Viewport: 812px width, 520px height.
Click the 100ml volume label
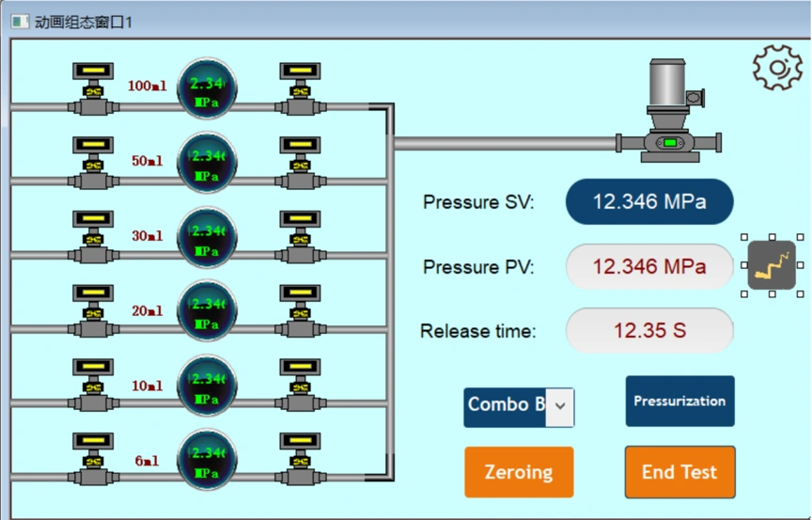click(x=147, y=86)
